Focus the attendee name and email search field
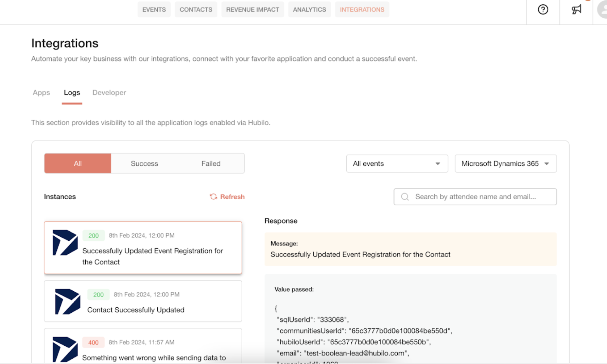The width and height of the screenshot is (607, 364). coord(475,197)
